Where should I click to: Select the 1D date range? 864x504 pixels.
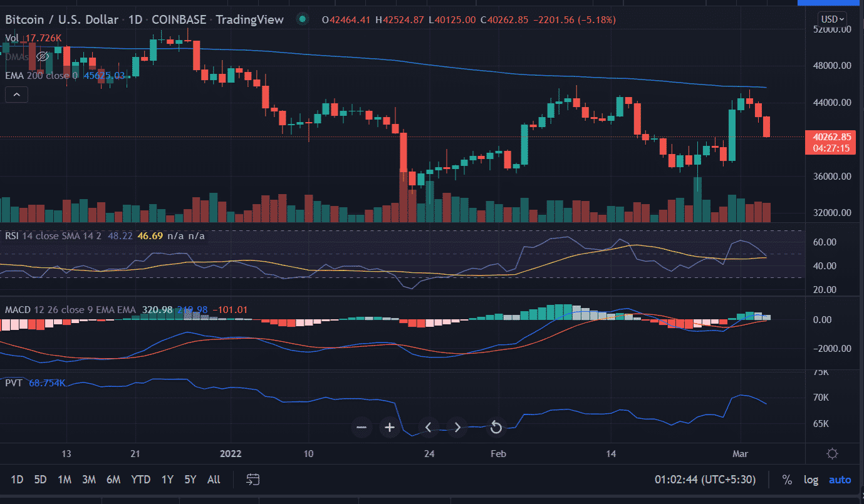17,480
